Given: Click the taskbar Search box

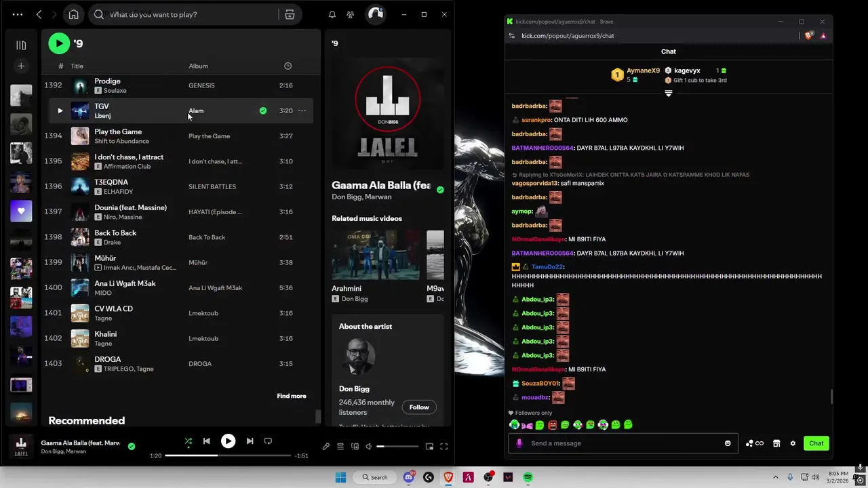Looking at the screenshot, I should click(x=375, y=477).
